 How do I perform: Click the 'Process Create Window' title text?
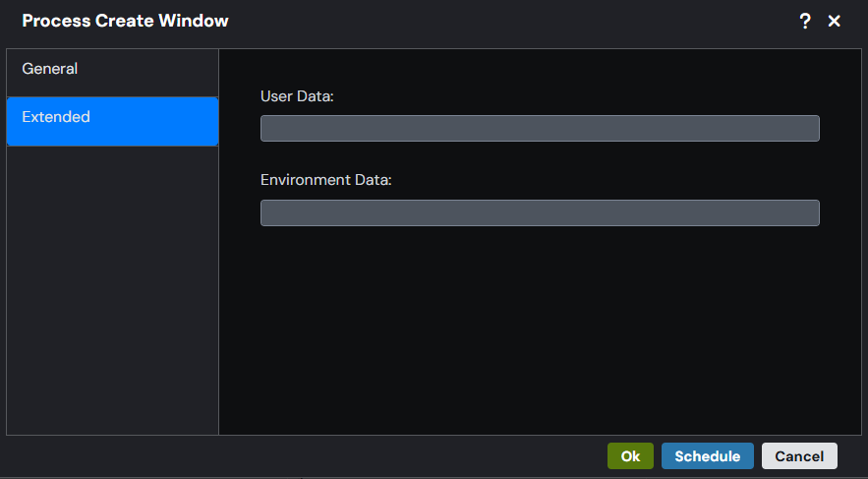[125, 21]
